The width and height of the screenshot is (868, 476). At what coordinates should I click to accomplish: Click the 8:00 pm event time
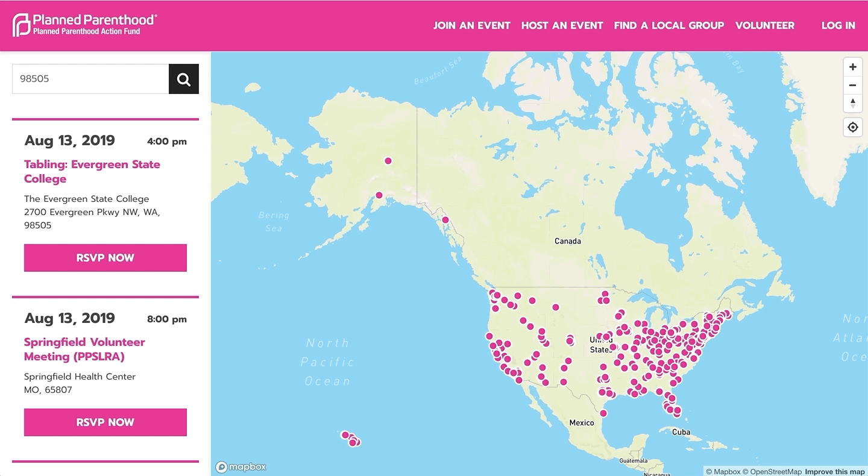tap(167, 319)
